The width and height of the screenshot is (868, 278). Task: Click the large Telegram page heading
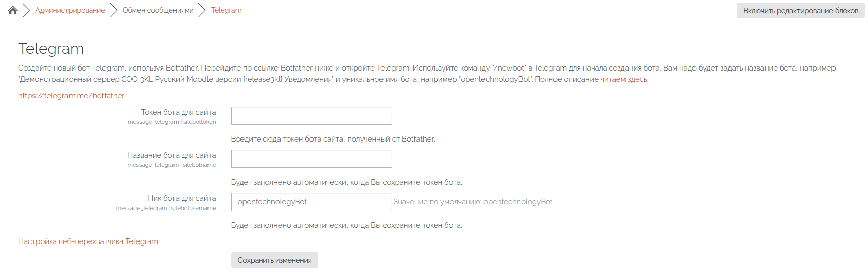[x=51, y=49]
